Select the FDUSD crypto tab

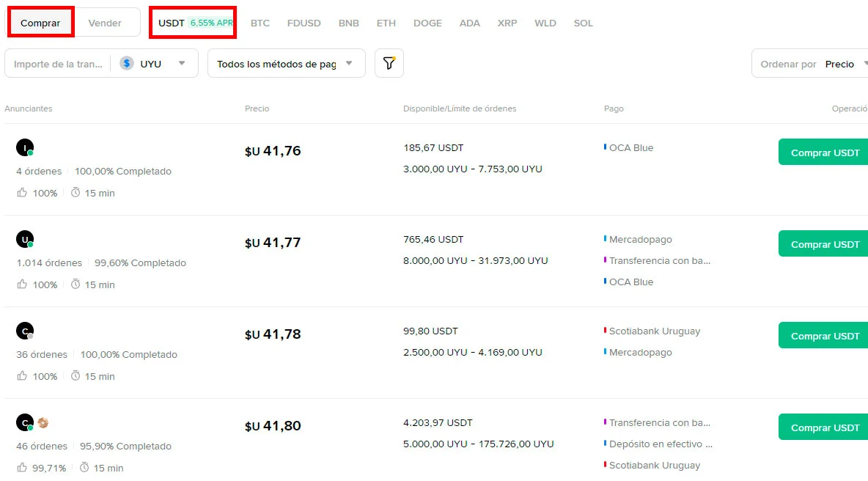point(304,23)
